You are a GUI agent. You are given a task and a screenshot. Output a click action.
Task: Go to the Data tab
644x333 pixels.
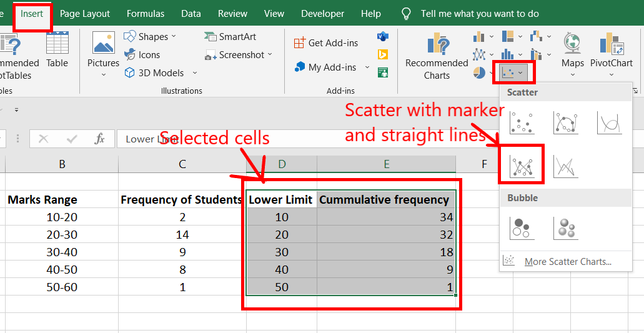coord(191,14)
